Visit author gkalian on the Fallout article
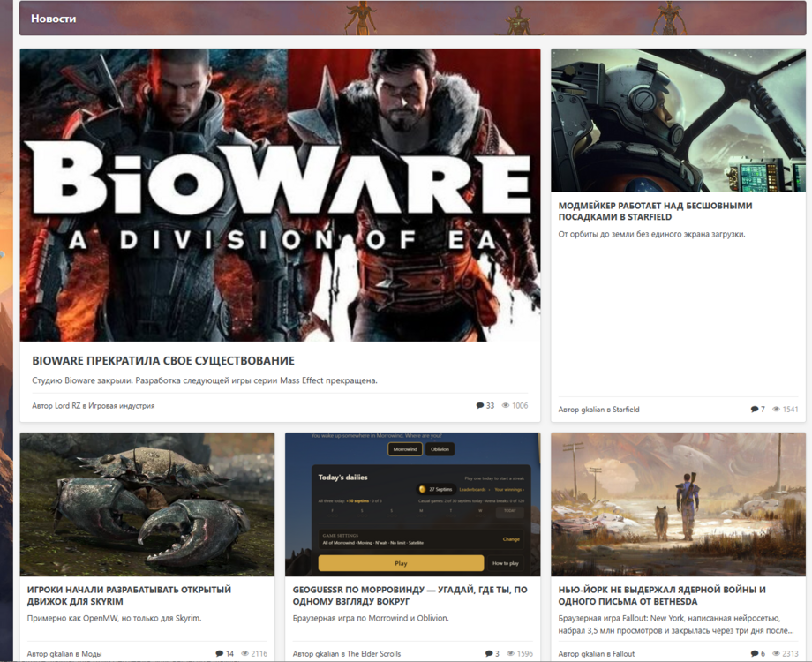This screenshot has height=662, width=812. coord(592,654)
